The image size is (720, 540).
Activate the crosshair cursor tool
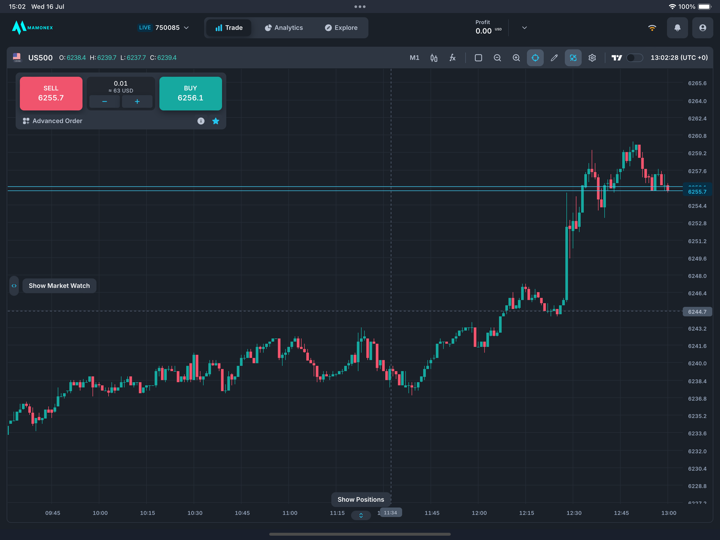pyautogui.click(x=535, y=58)
